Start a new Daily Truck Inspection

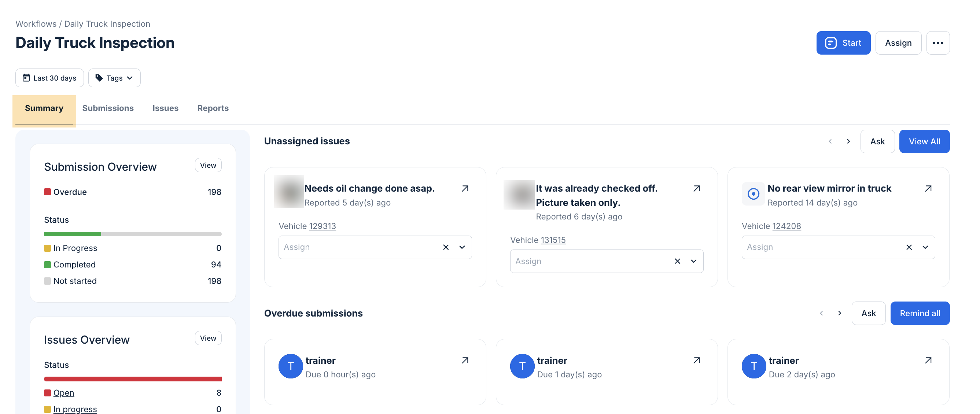point(843,43)
